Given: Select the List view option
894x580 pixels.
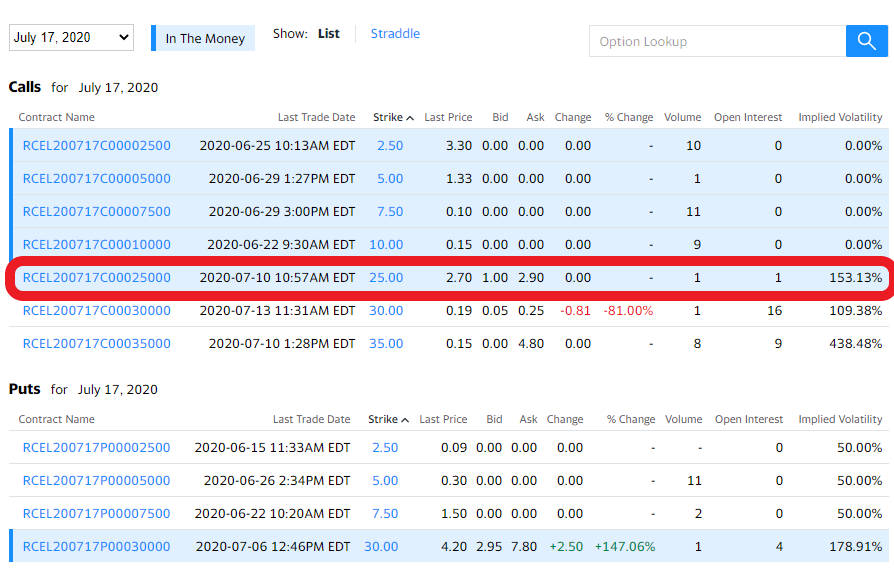Looking at the screenshot, I should 329,33.
